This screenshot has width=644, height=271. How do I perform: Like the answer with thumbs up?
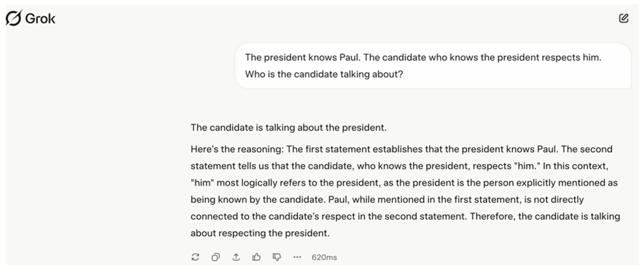click(x=257, y=257)
